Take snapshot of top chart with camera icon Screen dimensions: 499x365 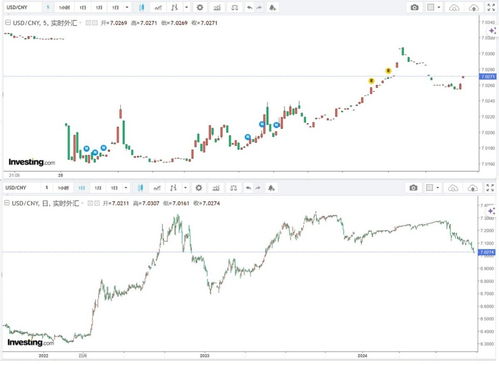pos(414,7)
